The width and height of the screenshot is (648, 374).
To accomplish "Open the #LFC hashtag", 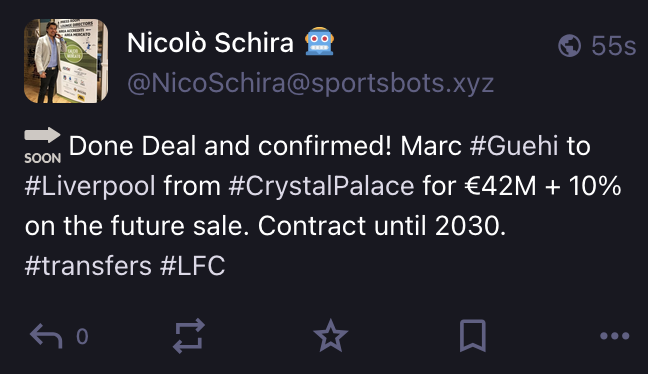I will 193,266.
